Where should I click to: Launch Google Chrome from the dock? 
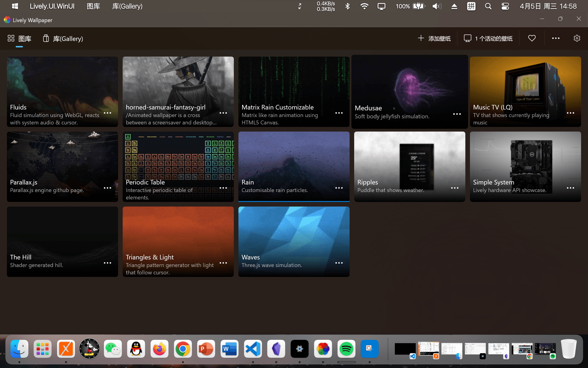(x=183, y=348)
